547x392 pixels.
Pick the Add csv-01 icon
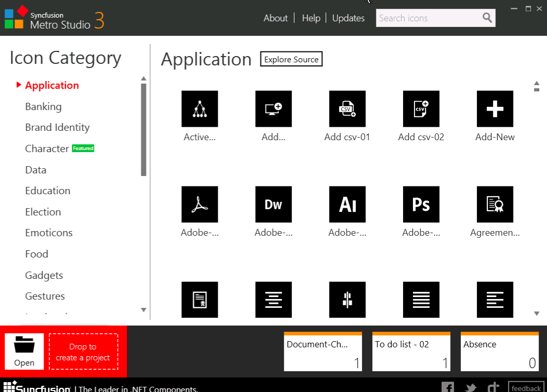pos(347,109)
